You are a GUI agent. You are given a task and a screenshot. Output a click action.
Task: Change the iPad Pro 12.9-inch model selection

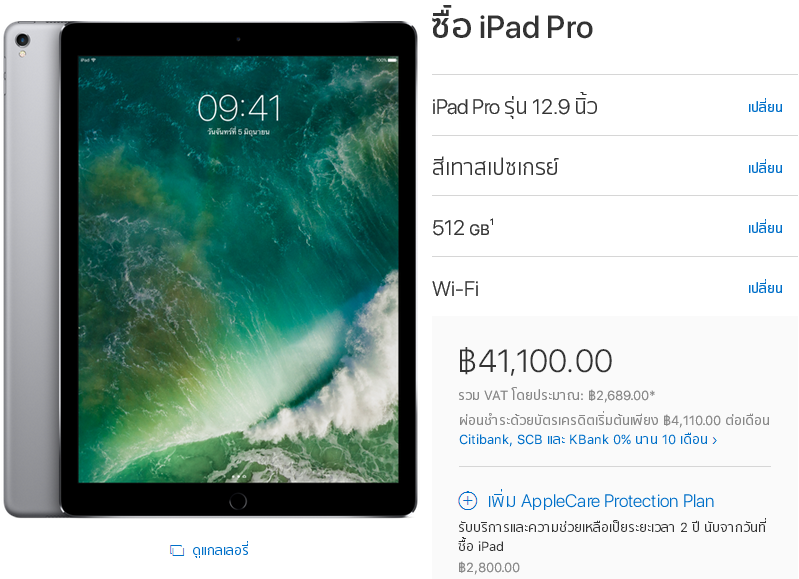click(x=765, y=107)
